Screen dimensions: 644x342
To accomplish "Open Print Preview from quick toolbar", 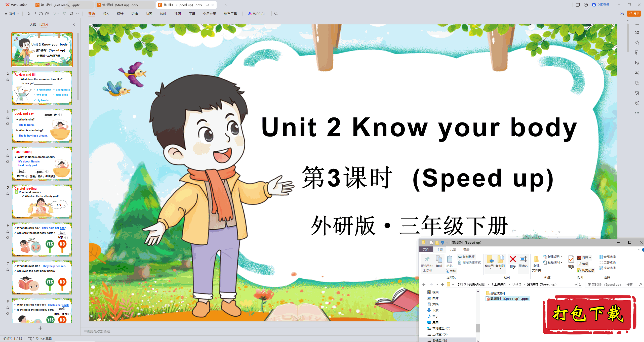I will (47, 14).
